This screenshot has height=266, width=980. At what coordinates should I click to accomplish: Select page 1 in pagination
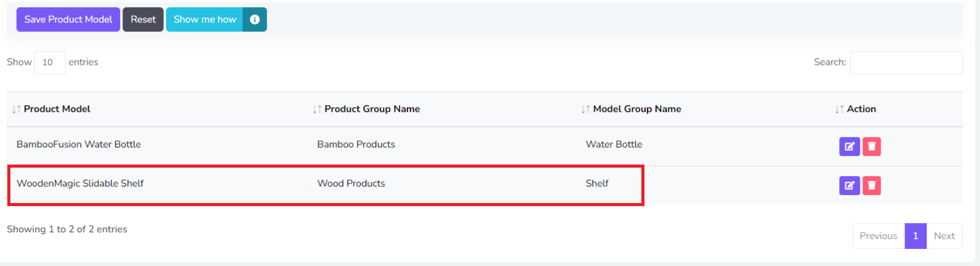pyautogui.click(x=915, y=236)
